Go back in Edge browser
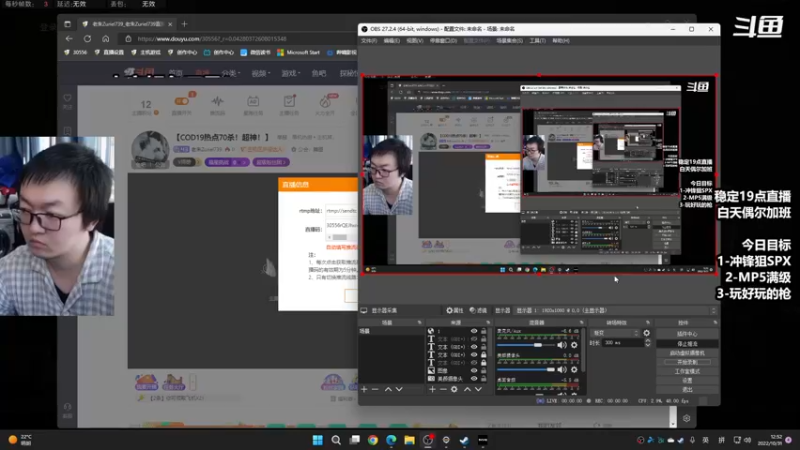 tap(69, 38)
